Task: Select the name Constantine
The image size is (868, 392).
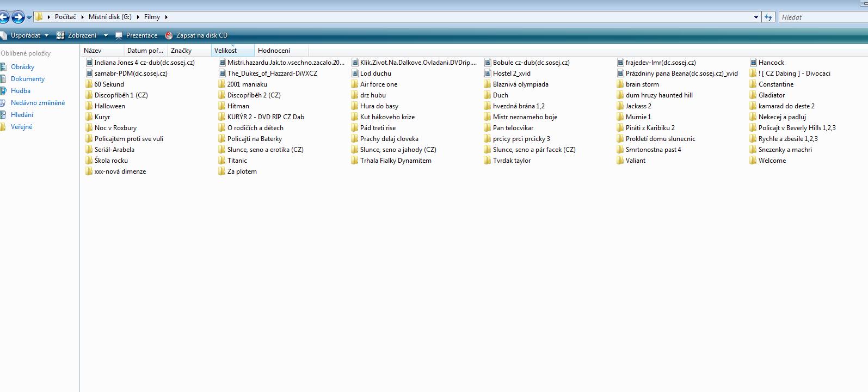Action: coord(776,84)
